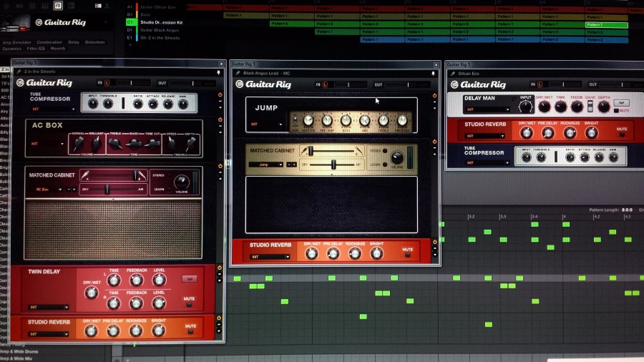Adjust the Dry/Air slider on Jump cabinet
This screenshot has height=362, width=644.
(x=333, y=165)
